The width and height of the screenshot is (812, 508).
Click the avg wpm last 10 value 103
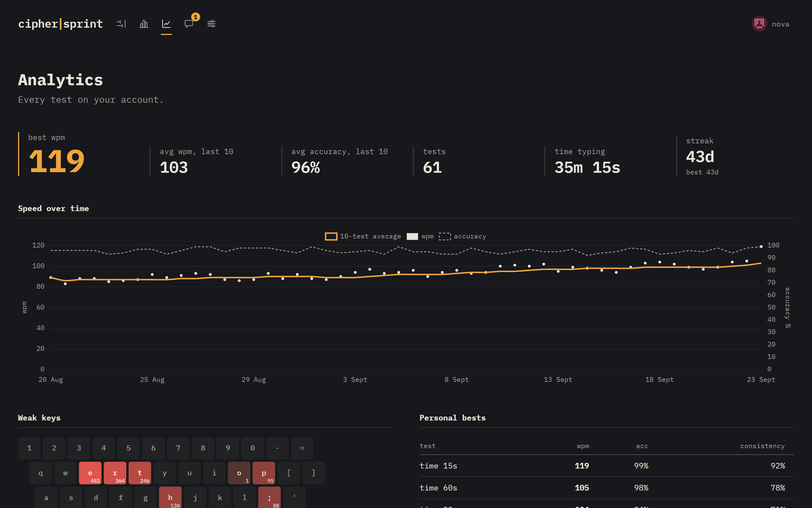174,168
